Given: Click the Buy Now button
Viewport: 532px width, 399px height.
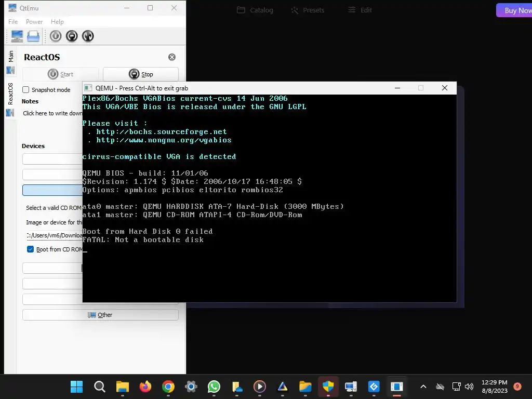Looking at the screenshot, I should click(515, 10).
